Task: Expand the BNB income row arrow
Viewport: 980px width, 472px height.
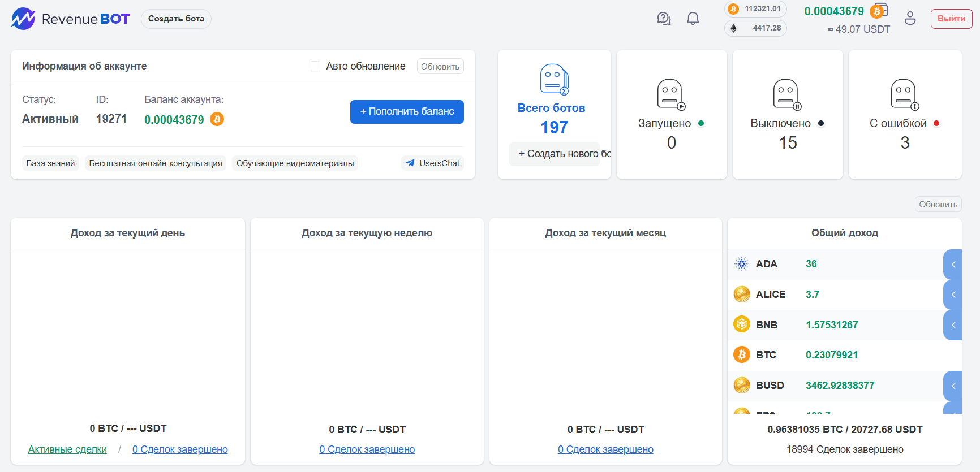Action: (953, 325)
